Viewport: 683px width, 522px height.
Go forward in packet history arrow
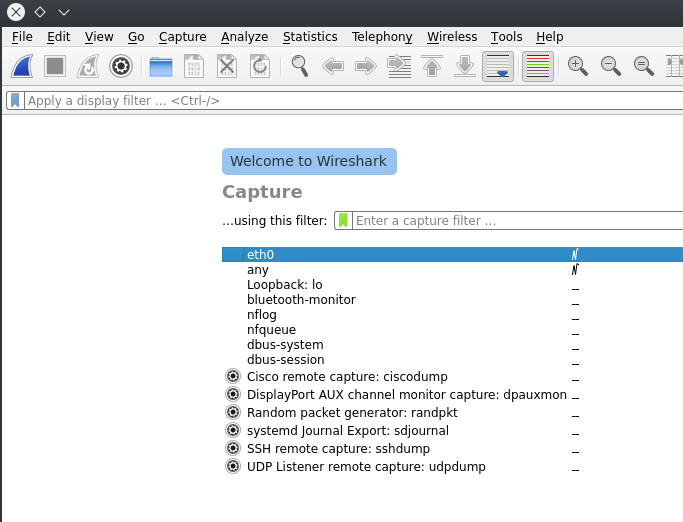pos(366,66)
